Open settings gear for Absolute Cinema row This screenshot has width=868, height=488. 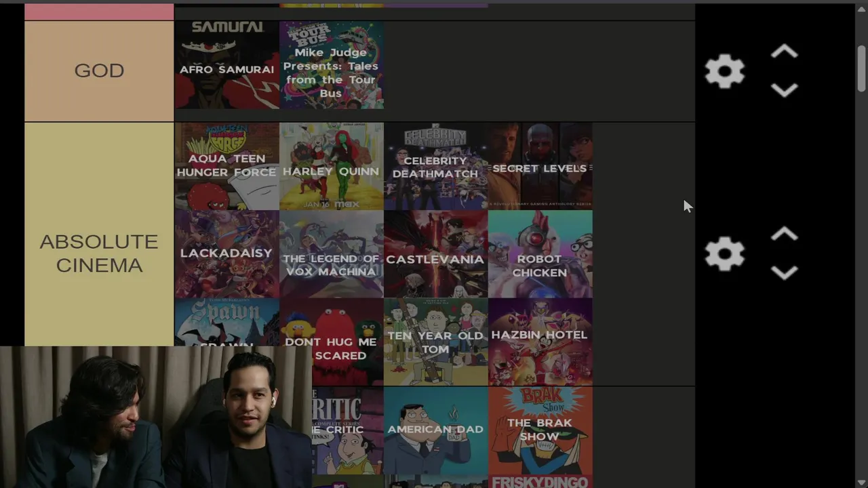click(x=725, y=254)
